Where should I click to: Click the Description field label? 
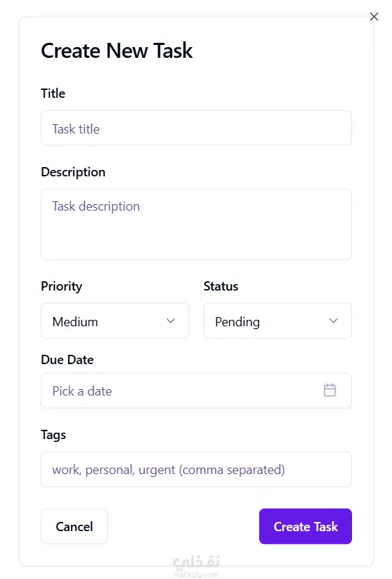[x=73, y=172]
